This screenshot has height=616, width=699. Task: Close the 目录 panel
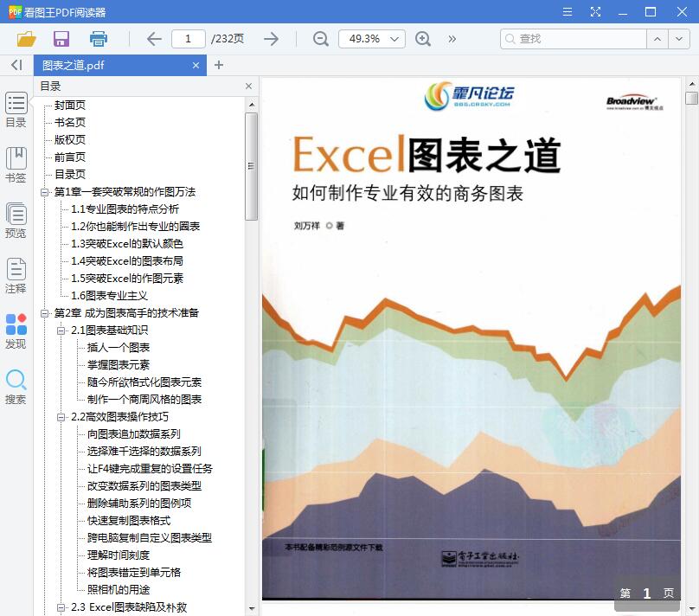(x=249, y=86)
